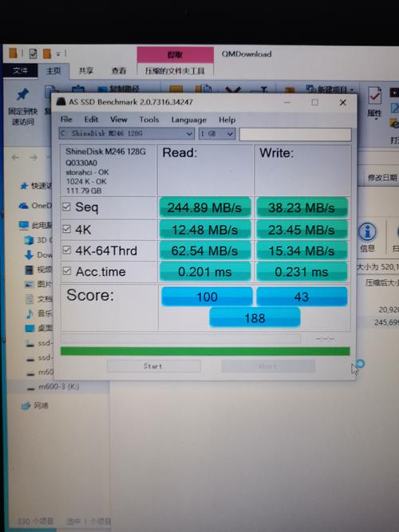Viewport: 399px width, 532px height.
Task: Click the blue information icon
Action: 367,232
